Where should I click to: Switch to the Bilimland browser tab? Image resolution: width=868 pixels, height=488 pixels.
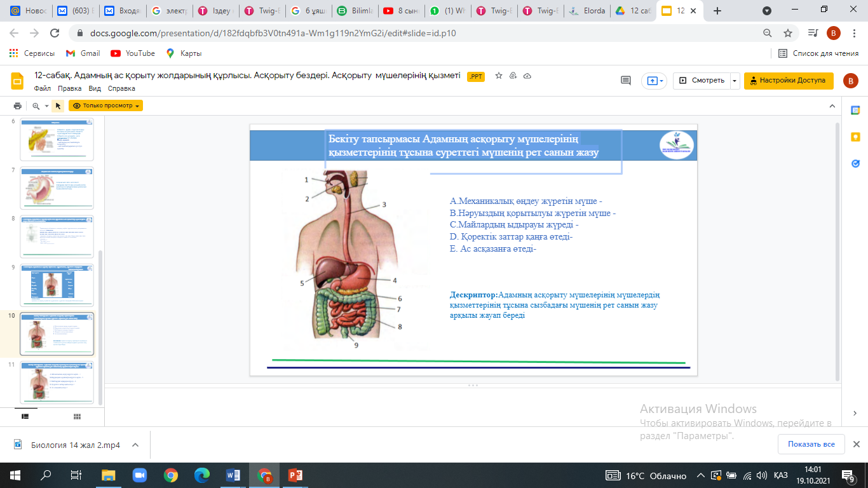tap(354, 11)
